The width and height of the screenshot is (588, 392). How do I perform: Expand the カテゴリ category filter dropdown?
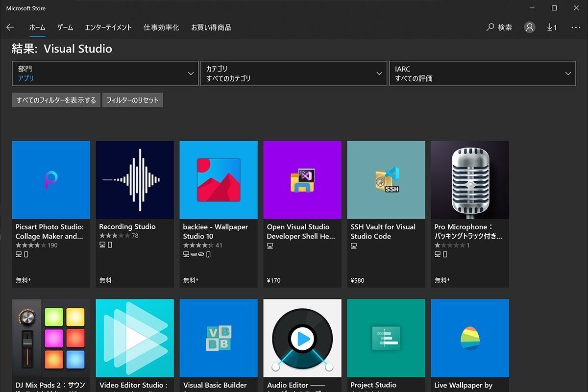click(294, 73)
